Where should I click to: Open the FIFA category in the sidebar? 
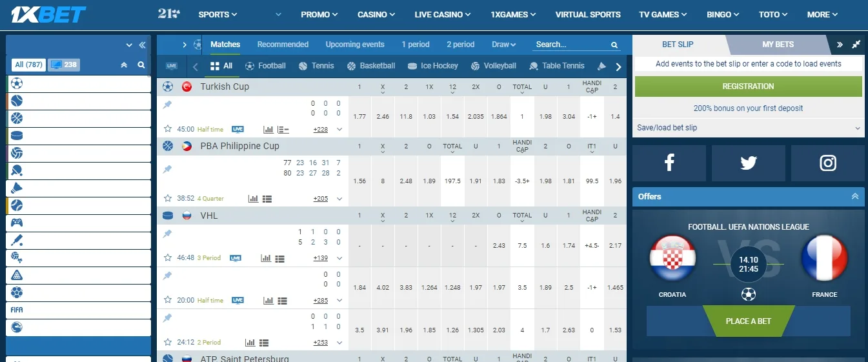[x=17, y=310]
